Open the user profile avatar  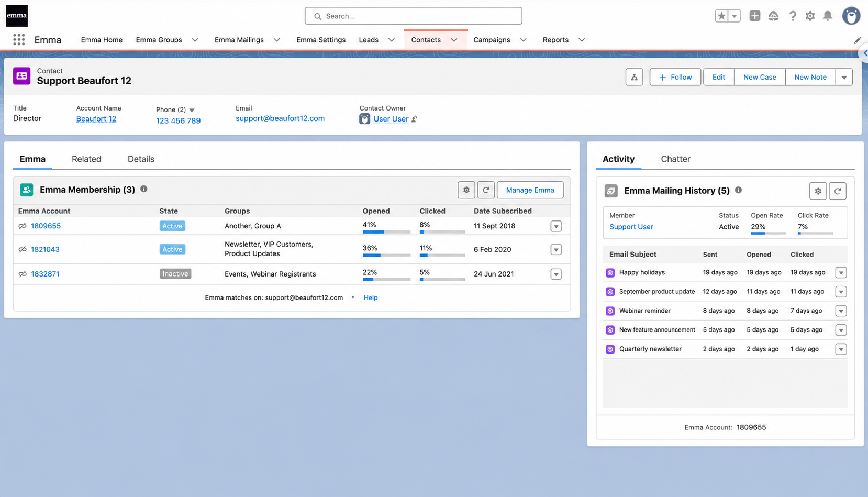point(851,16)
